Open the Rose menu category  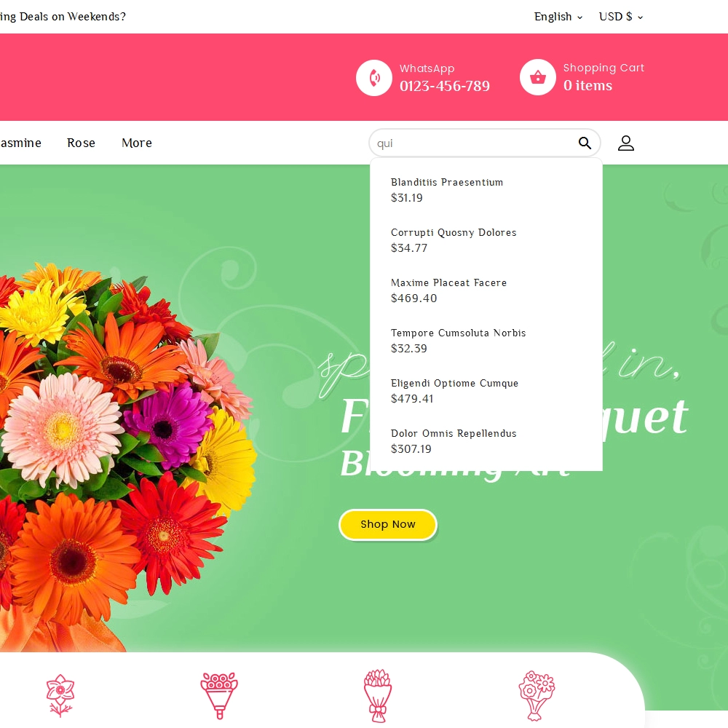click(x=81, y=143)
